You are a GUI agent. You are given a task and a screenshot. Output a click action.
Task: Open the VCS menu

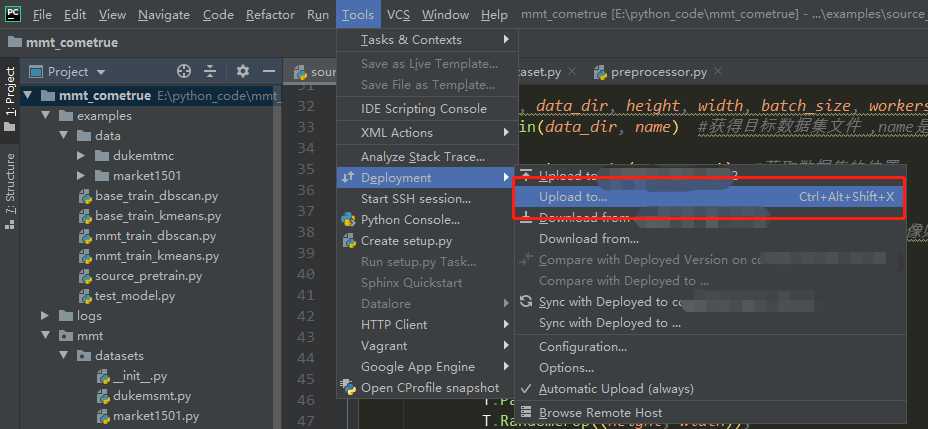tap(398, 15)
